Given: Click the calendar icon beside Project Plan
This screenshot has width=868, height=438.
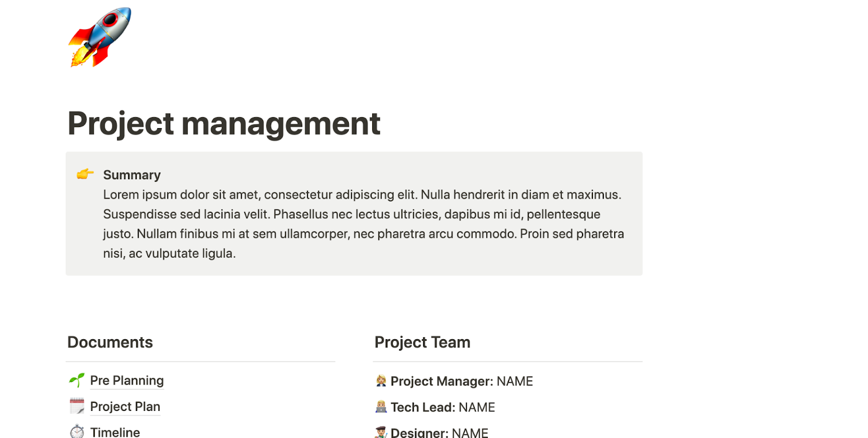Looking at the screenshot, I should [x=77, y=406].
